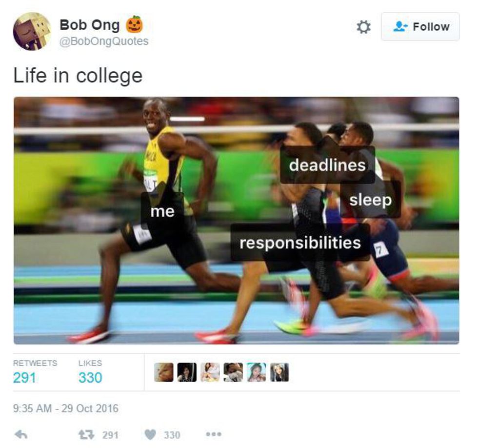Screen dimensions: 478x448
Task: View the 291 retweets count
Action: pos(24,378)
